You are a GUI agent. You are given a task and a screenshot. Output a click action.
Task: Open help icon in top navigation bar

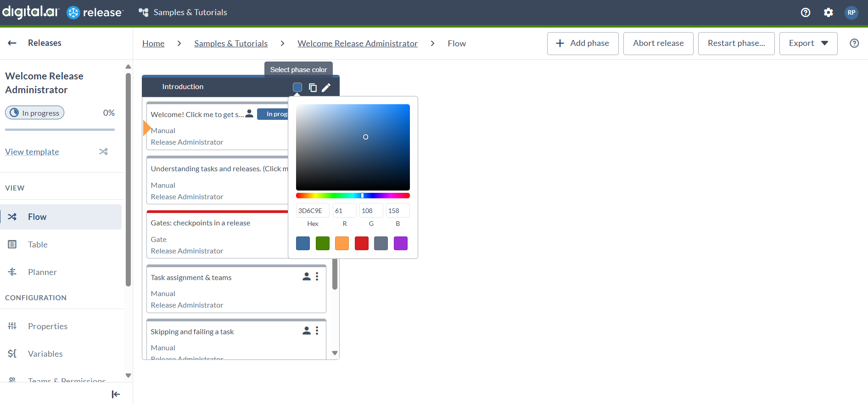point(805,12)
